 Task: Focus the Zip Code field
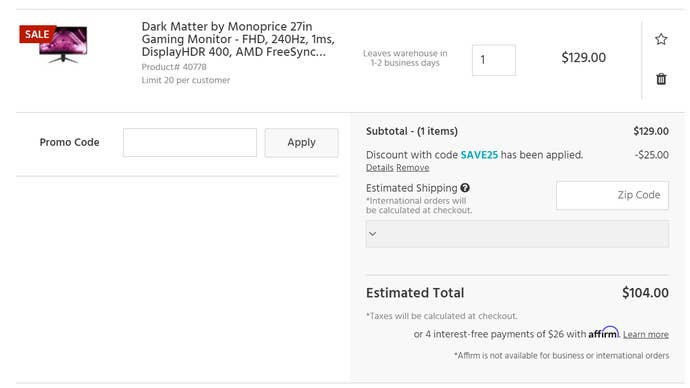point(612,195)
